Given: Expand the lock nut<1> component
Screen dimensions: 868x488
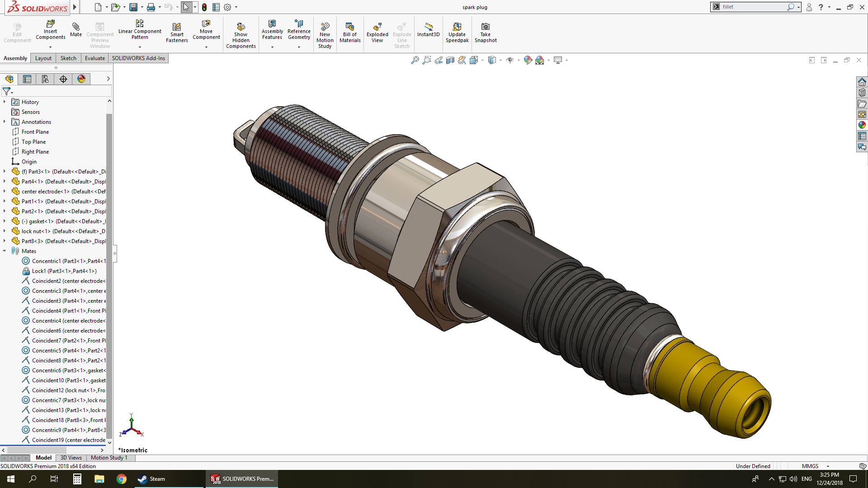Looking at the screenshot, I should point(5,231).
